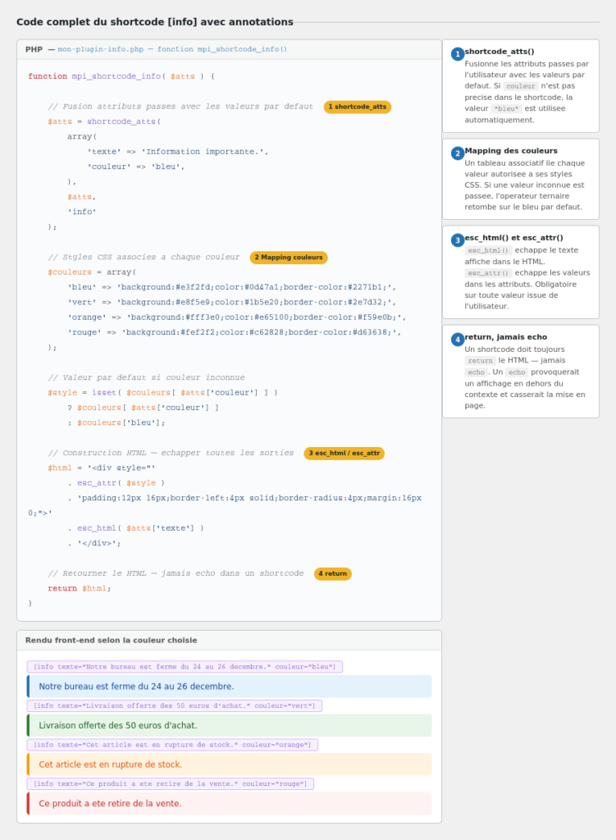Click the code line 'info' in shortcode_atts
The height and width of the screenshot is (840, 616).
click(x=81, y=212)
